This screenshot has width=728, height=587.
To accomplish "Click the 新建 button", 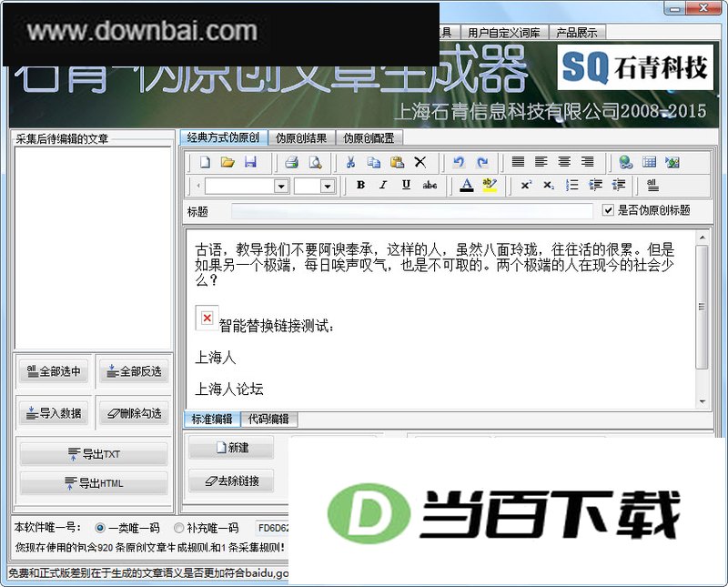I will pyautogui.click(x=231, y=447).
